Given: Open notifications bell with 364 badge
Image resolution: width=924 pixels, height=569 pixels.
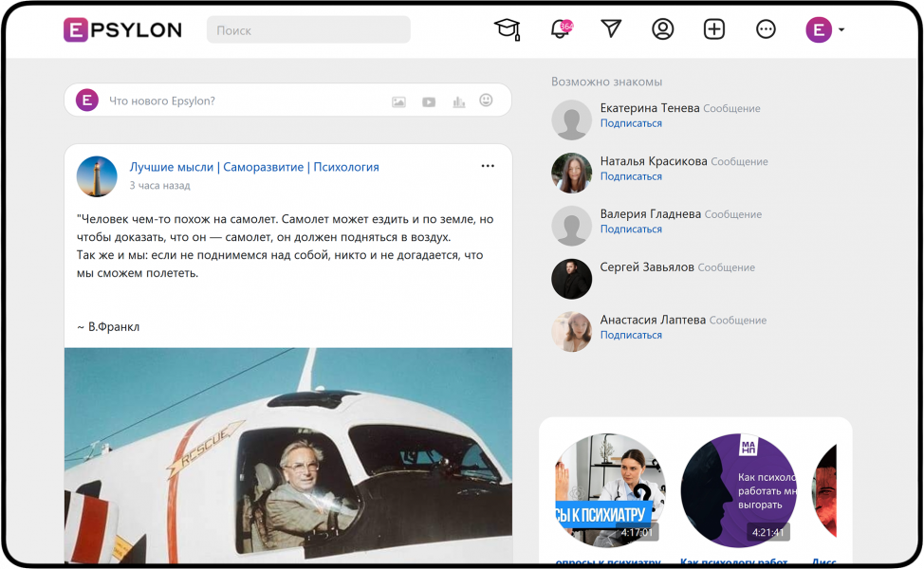Looking at the screenshot, I should tap(561, 28).
